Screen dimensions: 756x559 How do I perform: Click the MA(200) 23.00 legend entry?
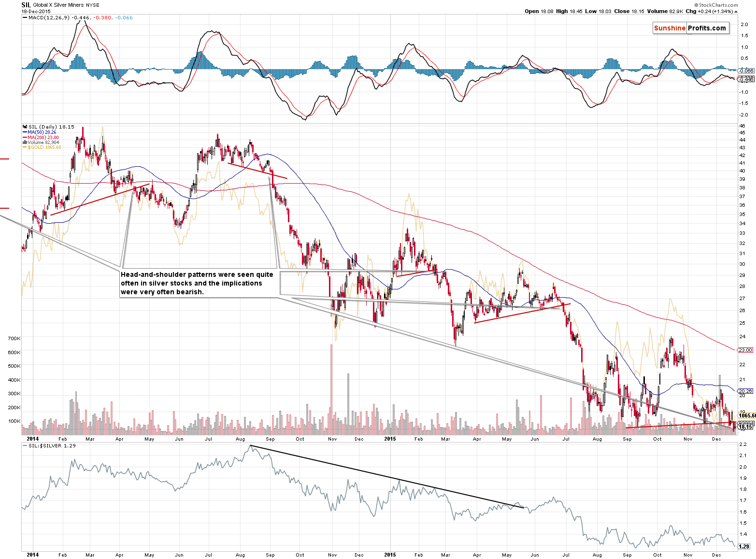click(41, 137)
